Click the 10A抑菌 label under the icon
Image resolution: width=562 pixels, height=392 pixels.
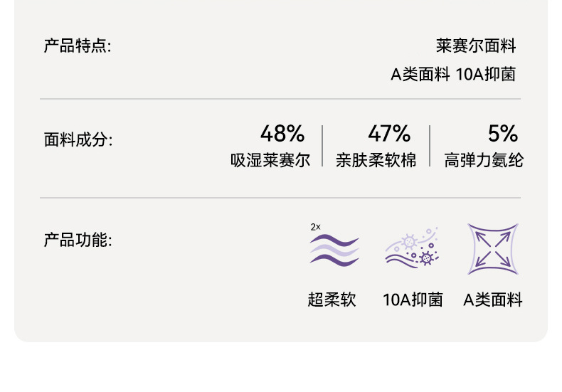tap(413, 300)
